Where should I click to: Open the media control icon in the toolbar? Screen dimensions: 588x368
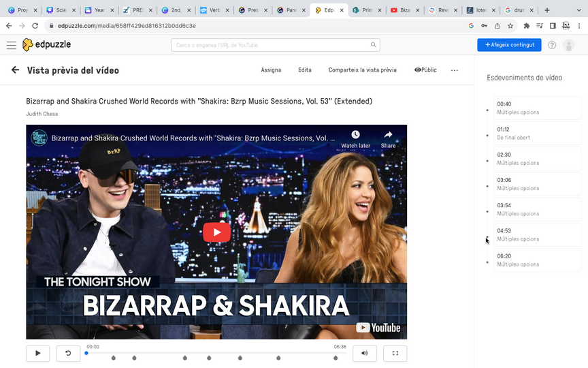pyautogui.click(x=540, y=25)
